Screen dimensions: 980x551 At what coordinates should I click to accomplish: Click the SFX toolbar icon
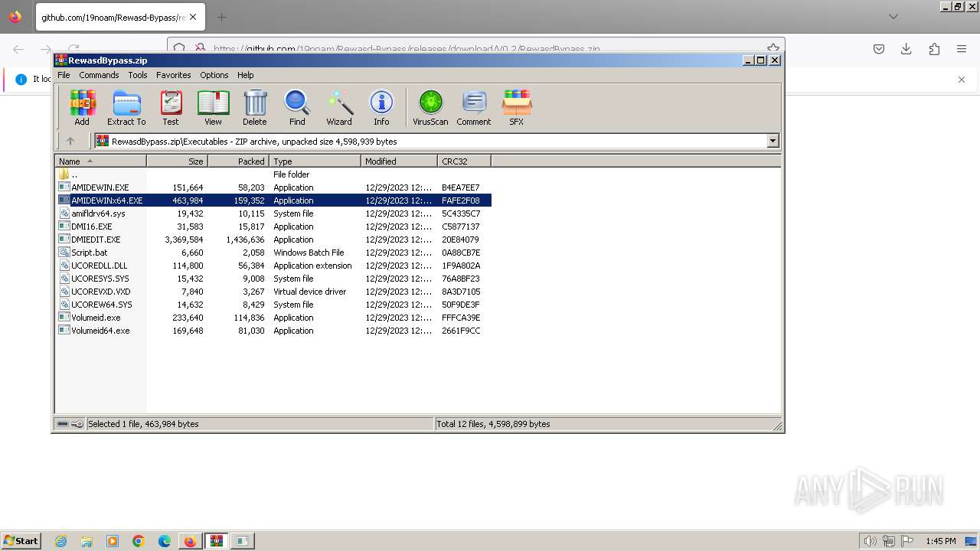coord(517,107)
